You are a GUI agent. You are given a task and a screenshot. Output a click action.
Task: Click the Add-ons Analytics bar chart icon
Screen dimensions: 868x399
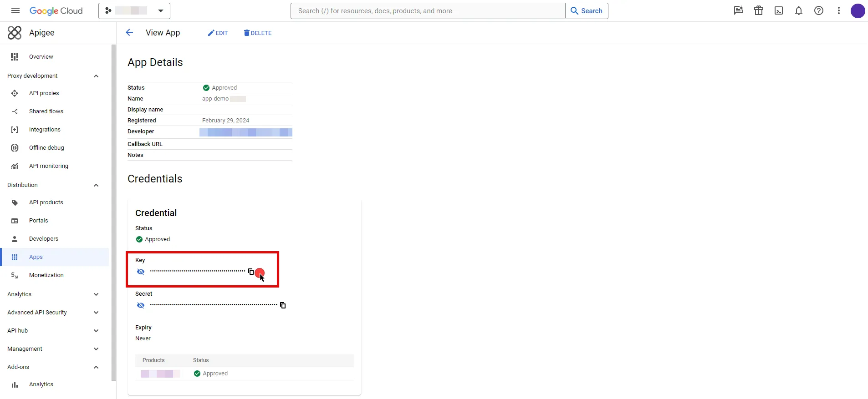click(15, 385)
